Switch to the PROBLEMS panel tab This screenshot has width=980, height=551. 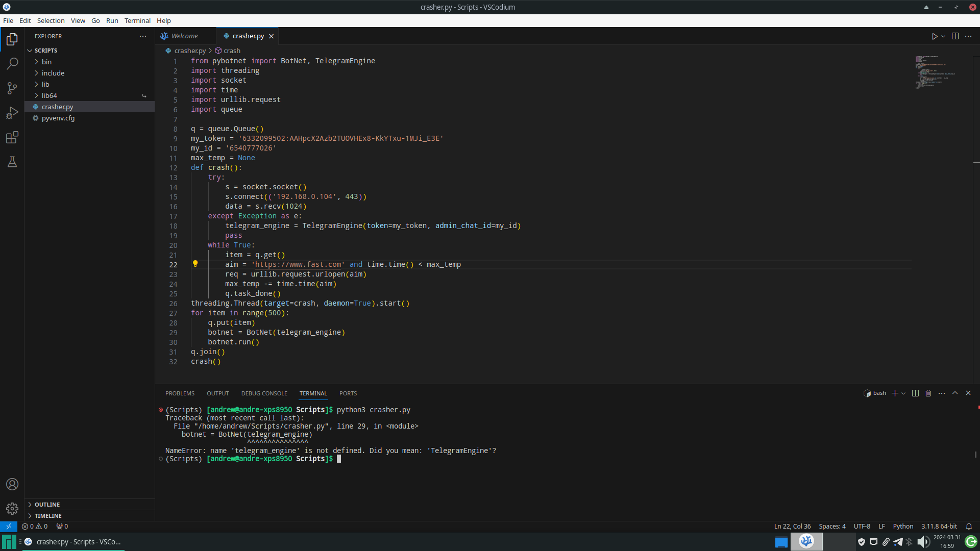tap(180, 393)
